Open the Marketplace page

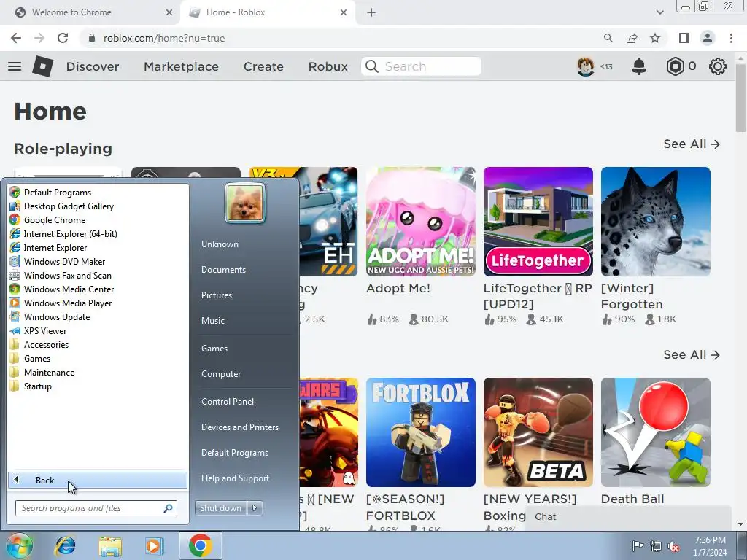[x=181, y=66]
